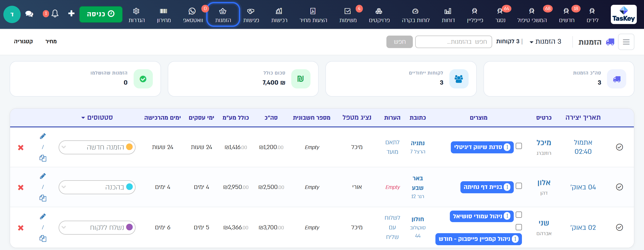Click the blue truck icon next to the הזמנות title
The image size is (644, 250).
[x=610, y=42]
